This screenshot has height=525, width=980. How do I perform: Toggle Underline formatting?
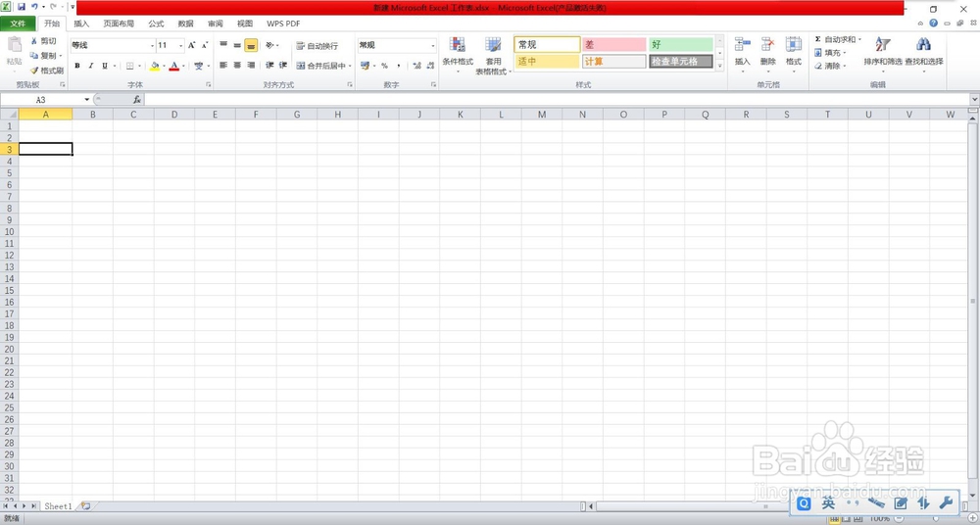point(105,66)
